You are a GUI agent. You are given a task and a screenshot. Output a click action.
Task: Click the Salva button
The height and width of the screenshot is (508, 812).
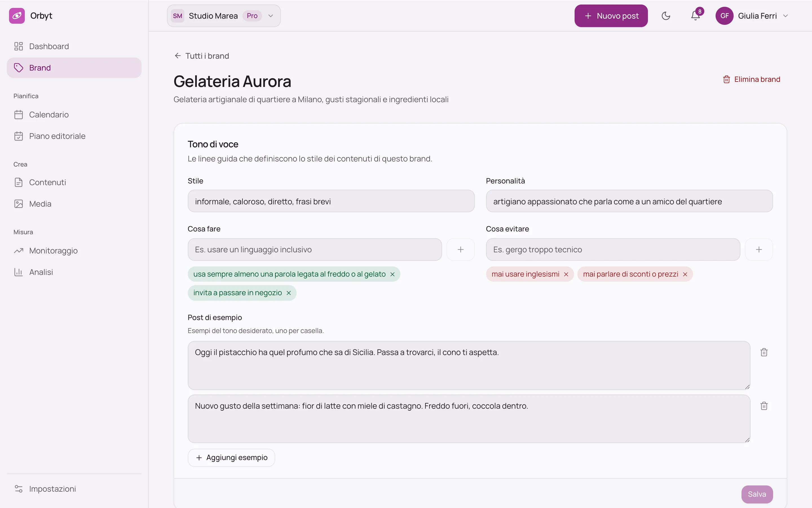[757, 494]
